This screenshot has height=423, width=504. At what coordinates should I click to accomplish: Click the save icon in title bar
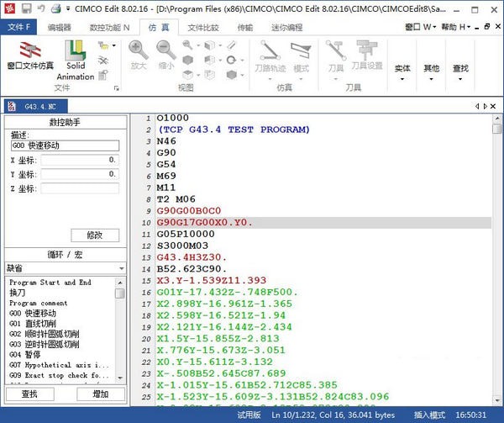coord(27,8)
